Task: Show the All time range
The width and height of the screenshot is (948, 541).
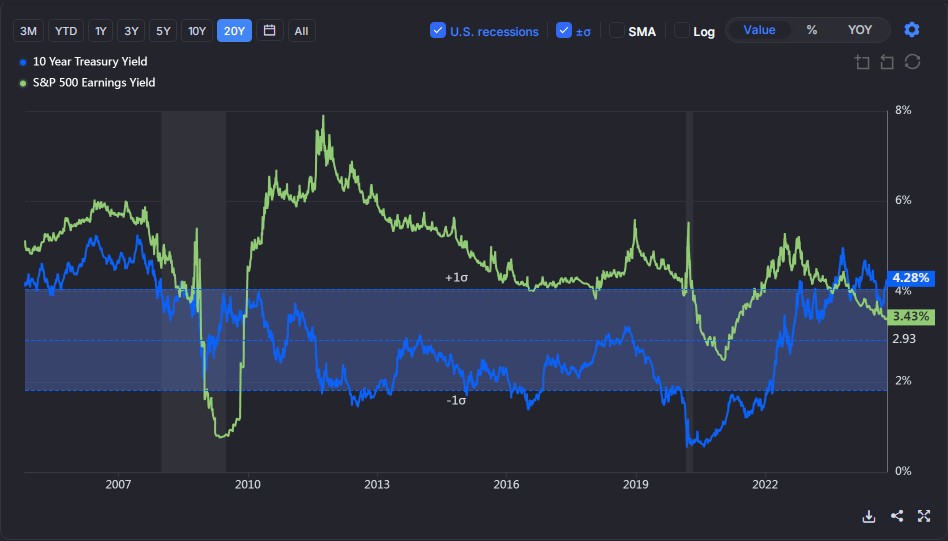Action: [x=301, y=31]
